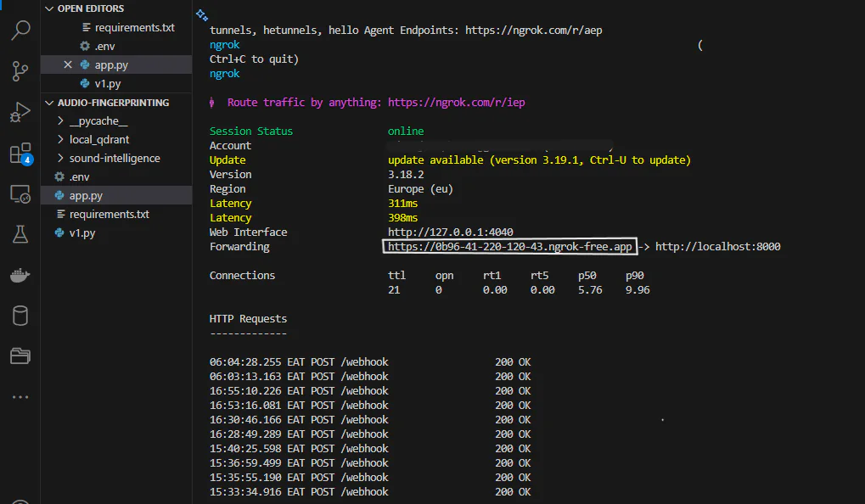
Task: Open the Run and Debug view
Action: 20,112
